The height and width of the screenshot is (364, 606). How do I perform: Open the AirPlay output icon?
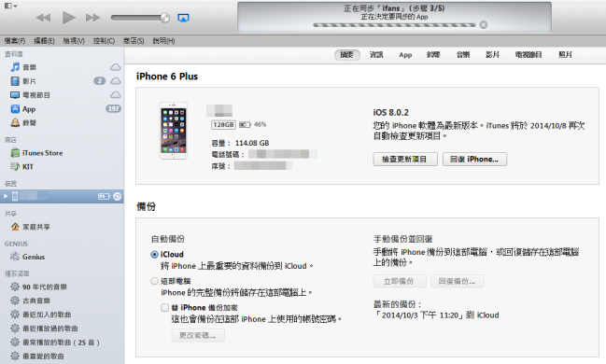tap(183, 18)
